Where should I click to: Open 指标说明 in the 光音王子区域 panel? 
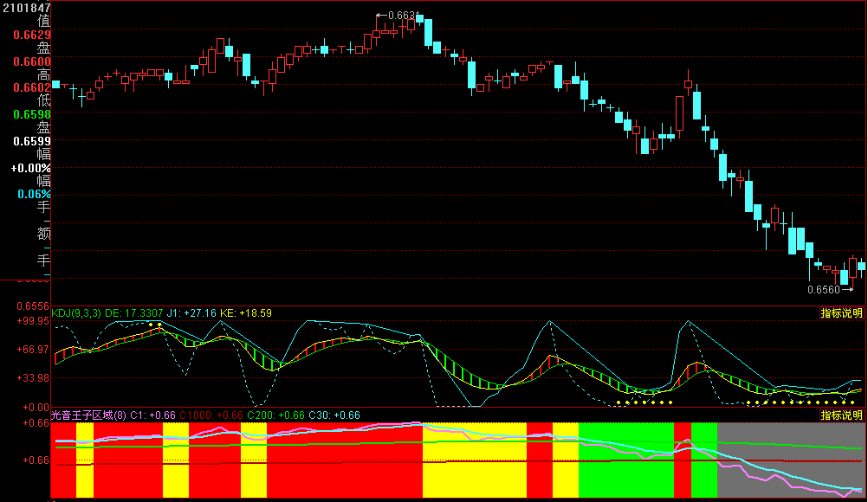841,415
